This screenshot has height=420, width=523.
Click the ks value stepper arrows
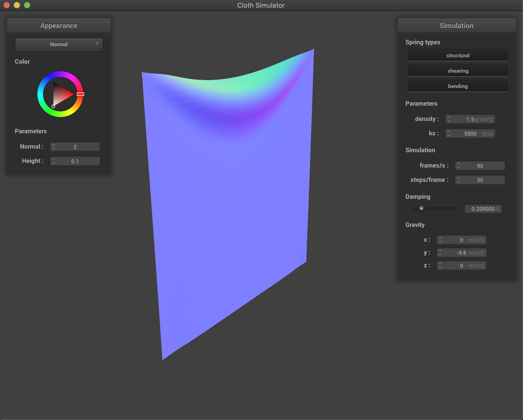point(449,134)
